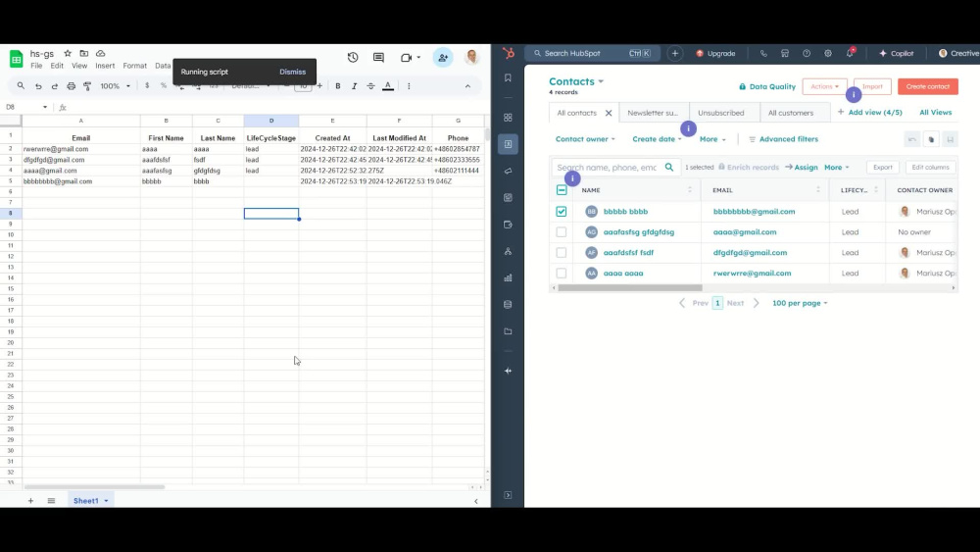The image size is (980, 552).
Task: Open the More dropdown next to Assign
Action: pos(836,168)
